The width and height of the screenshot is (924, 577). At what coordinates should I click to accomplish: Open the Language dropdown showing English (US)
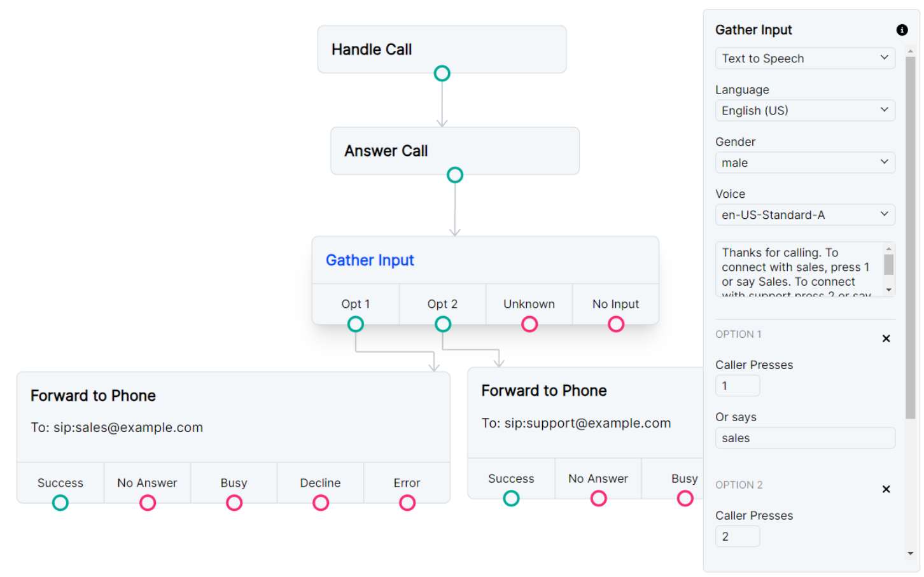(x=805, y=110)
